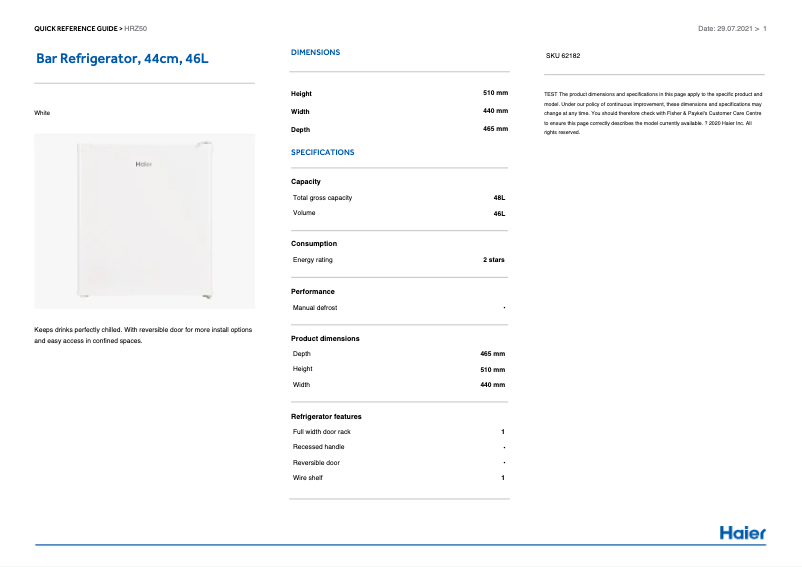Click the White colour label above image
Screen dimensions: 802x567
click(x=42, y=113)
